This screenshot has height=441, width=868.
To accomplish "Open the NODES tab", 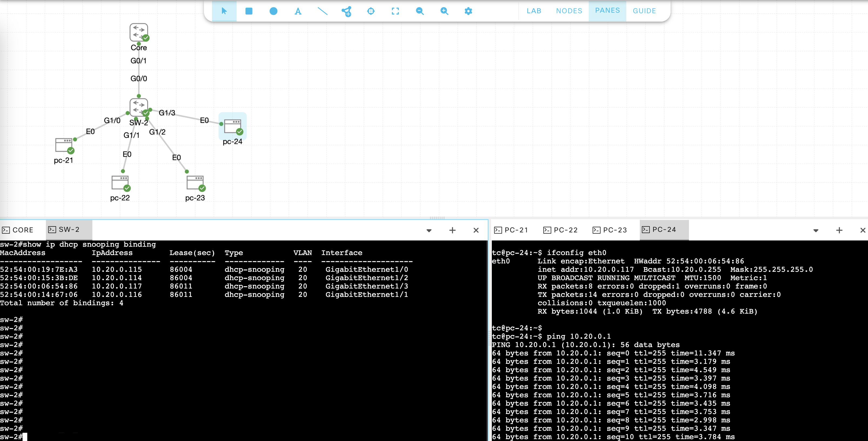I will click(x=569, y=11).
